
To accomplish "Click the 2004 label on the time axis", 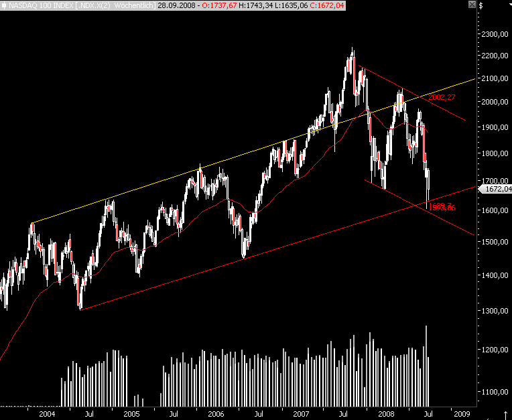I will (47, 414).
